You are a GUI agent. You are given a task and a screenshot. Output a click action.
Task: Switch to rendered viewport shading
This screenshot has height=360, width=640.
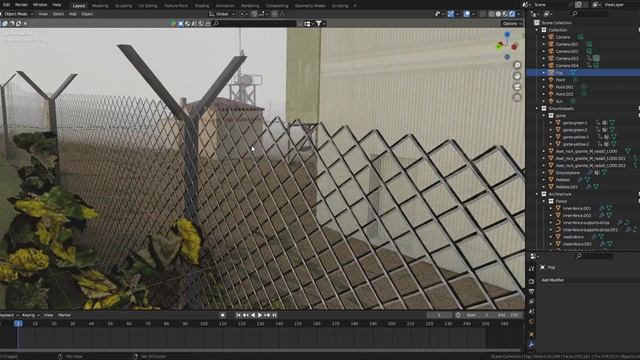[512, 14]
